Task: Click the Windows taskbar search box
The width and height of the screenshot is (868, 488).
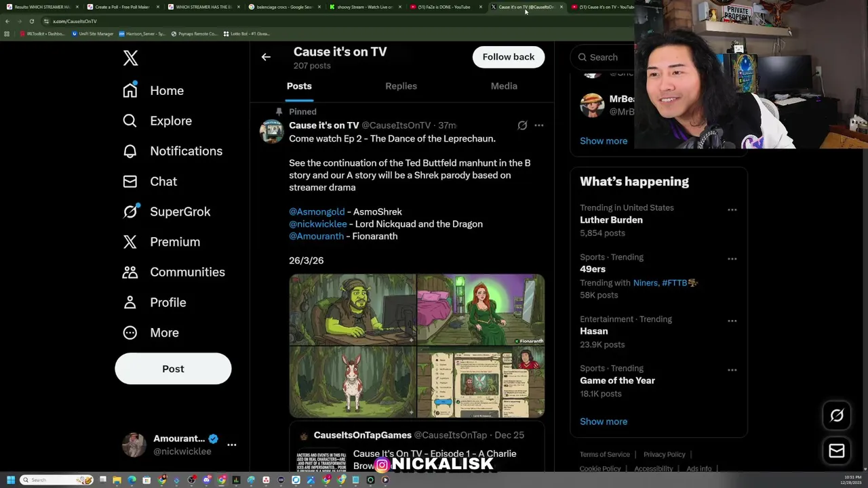Action: (56, 480)
